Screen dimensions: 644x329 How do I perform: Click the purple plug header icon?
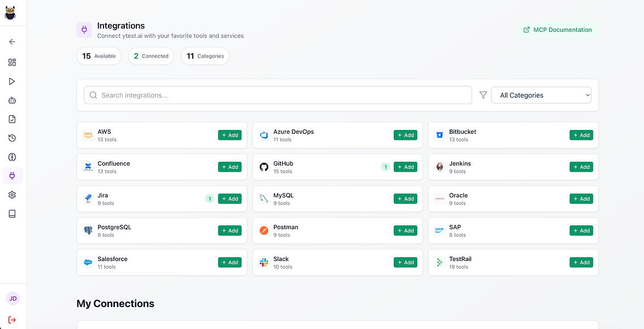point(84,30)
